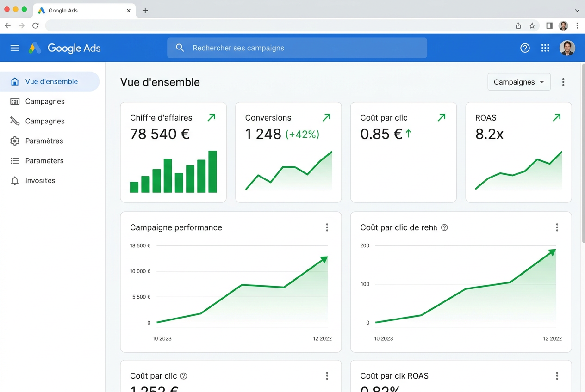Toggle the browser side panel icon
Viewport: 585px width, 392px height.
tap(549, 25)
